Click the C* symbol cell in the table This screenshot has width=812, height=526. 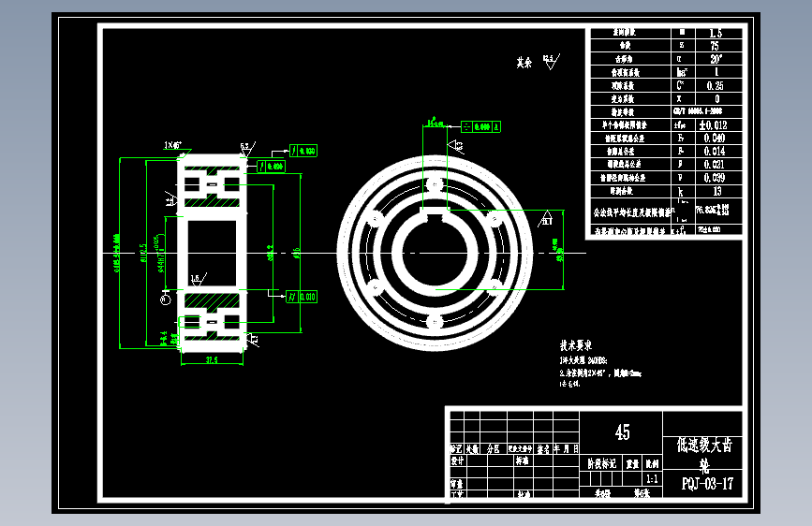point(681,85)
